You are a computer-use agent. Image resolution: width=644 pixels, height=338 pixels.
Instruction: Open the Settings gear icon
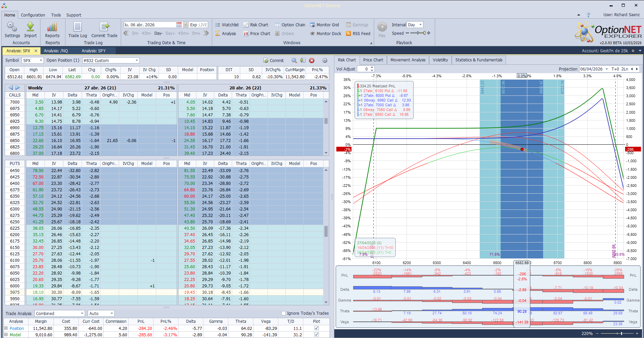[12, 27]
